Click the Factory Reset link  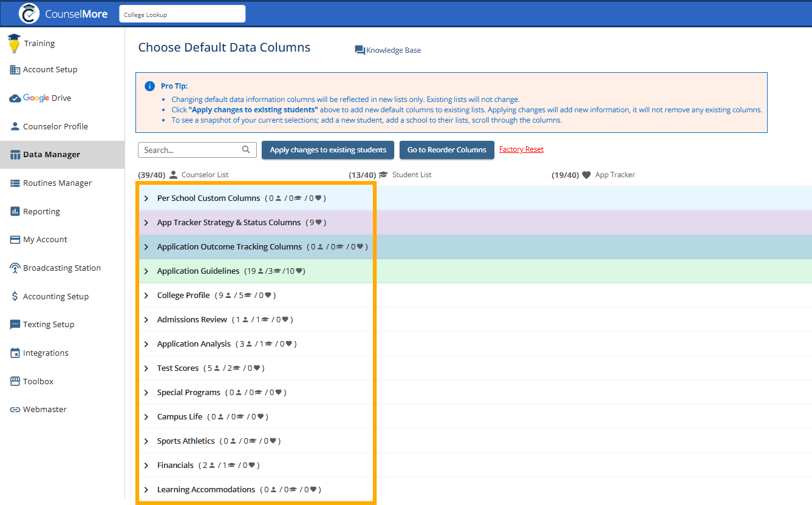[x=521, y=149]
